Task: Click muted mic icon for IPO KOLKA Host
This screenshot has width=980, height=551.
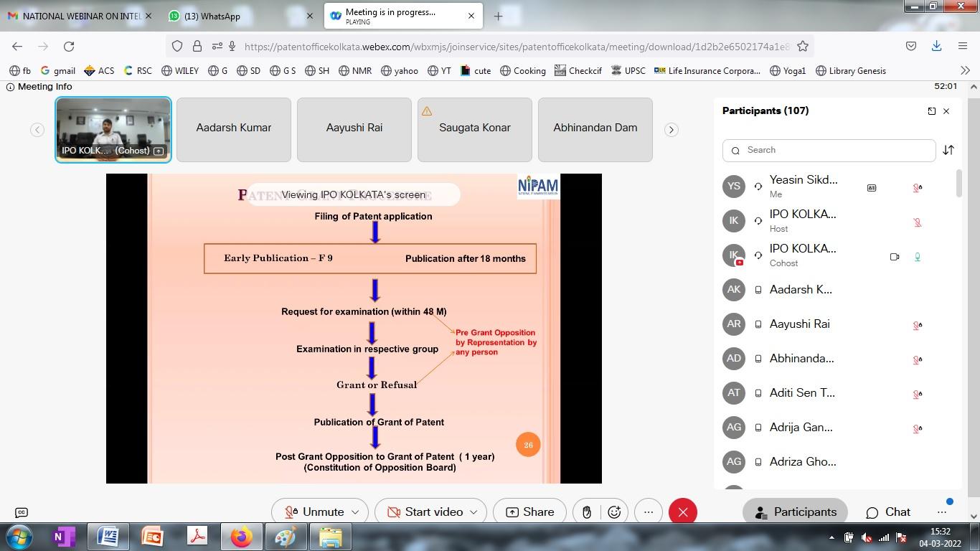Action: [918, 222]
